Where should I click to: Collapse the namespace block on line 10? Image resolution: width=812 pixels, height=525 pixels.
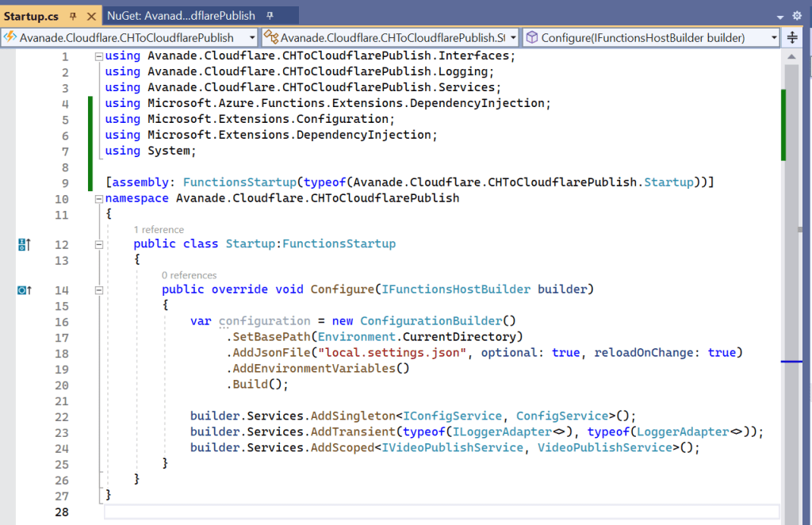tap(98, 198)
